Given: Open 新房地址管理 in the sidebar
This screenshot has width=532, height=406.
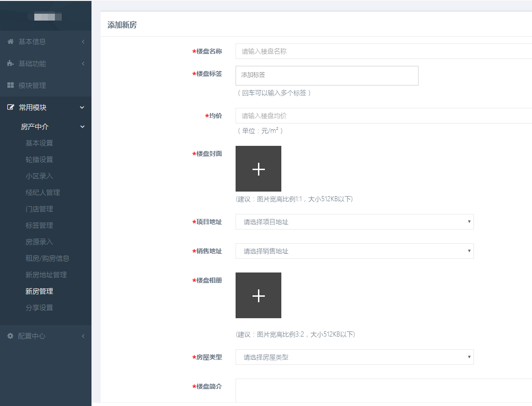Looking at the screenshot, I should (46, 275).
